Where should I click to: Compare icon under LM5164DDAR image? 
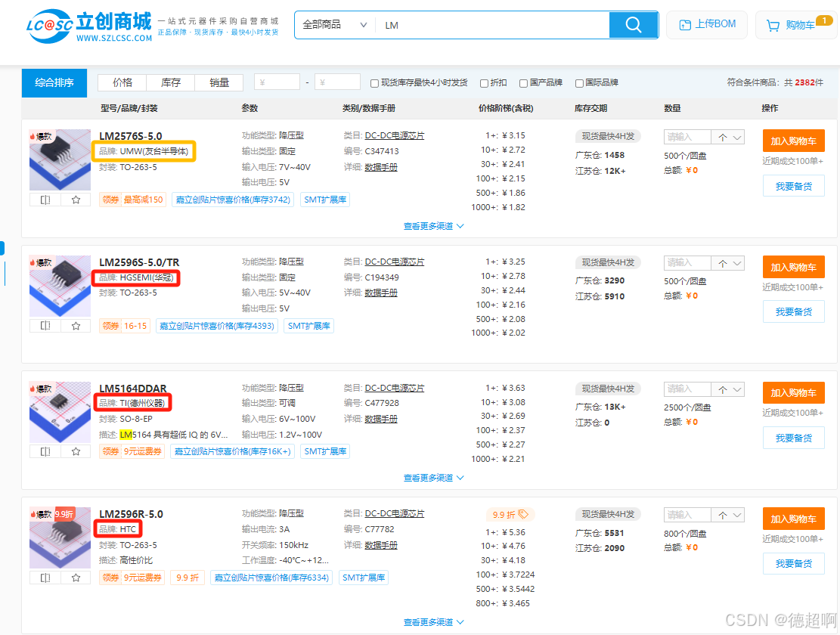[x=45, y=451]
